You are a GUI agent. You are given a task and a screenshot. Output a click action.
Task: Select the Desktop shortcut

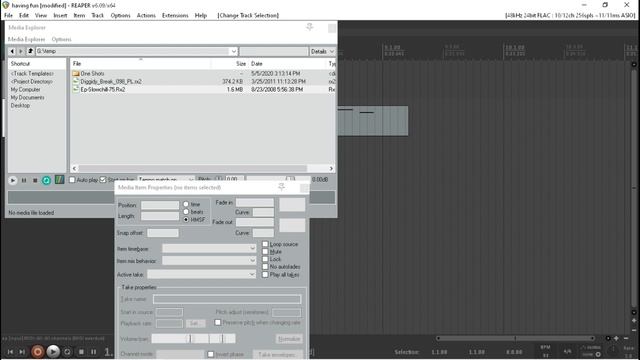(x=20, y=105)
